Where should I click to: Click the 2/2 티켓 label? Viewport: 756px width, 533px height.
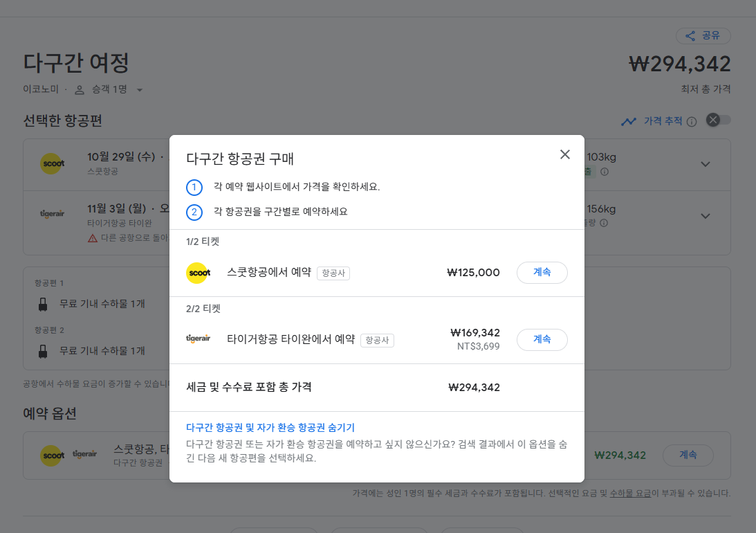203,309
